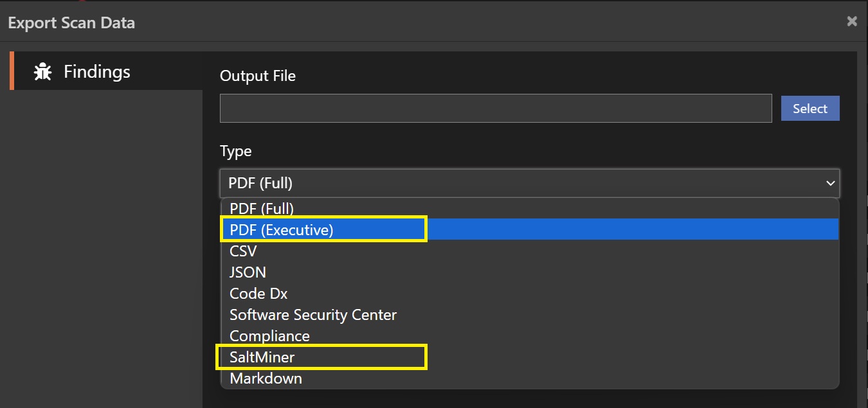The width and height of the screenshot is (868, 408).
Task: Choose Markdown as the export type
Action: (x=266, y=378)
